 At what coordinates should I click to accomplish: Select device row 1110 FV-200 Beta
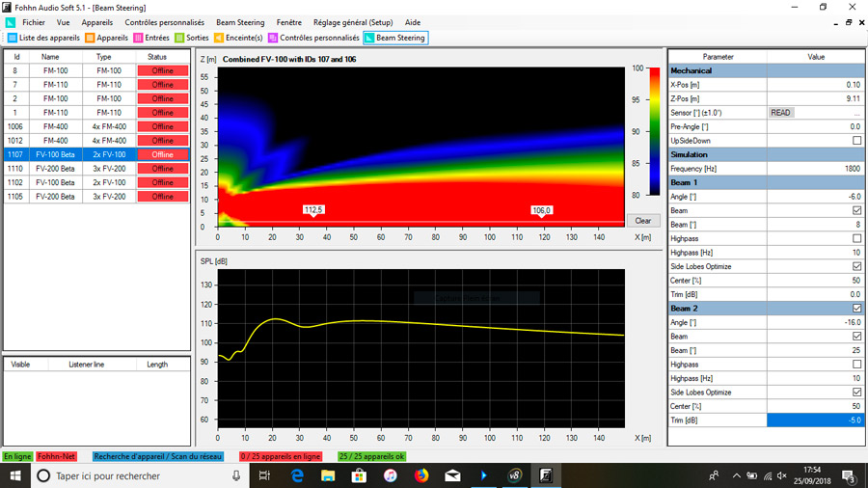click(96, 168)
